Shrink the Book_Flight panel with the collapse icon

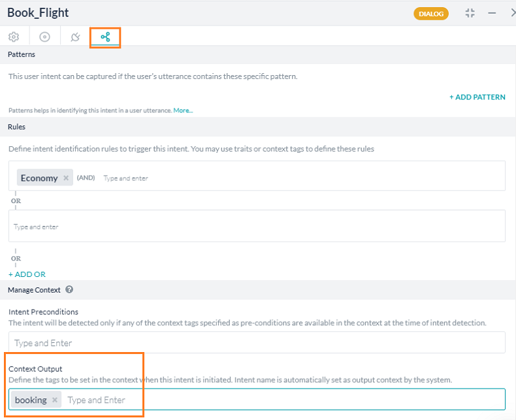470,13
